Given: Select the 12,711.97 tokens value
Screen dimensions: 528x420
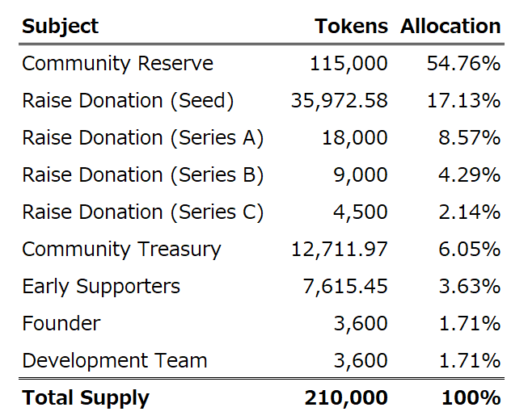Looking at the screenshot, I should [339, 250].
